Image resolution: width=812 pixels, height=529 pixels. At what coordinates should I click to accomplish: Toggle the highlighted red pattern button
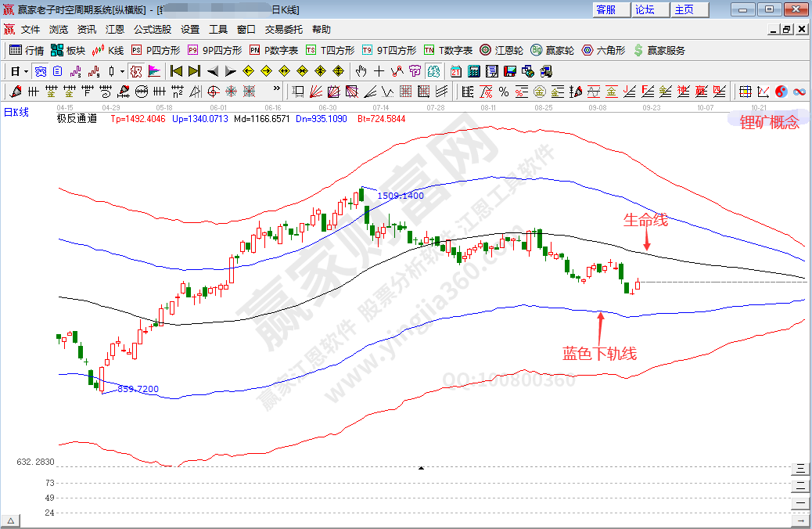(136, 71)
